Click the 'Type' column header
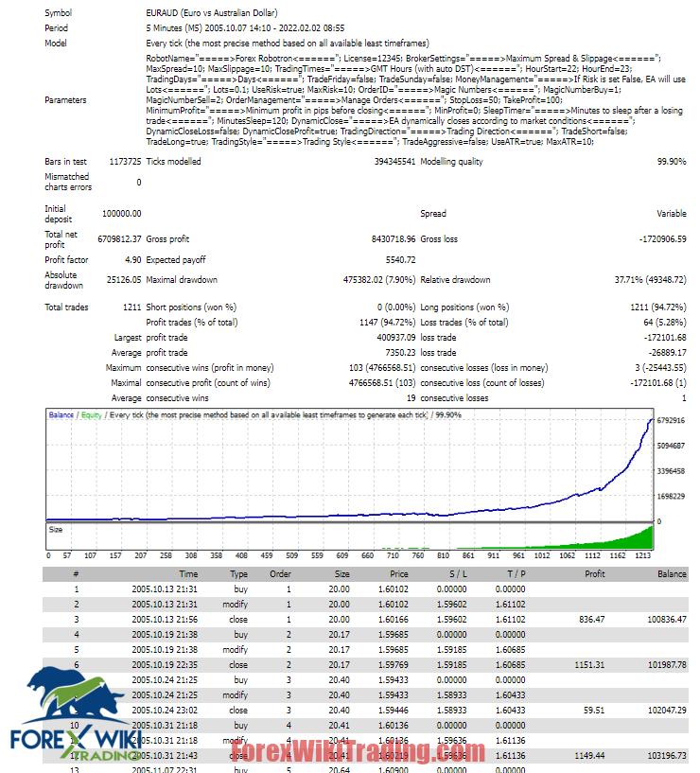Viewport: 700px width, 773px height. [238, 574]
